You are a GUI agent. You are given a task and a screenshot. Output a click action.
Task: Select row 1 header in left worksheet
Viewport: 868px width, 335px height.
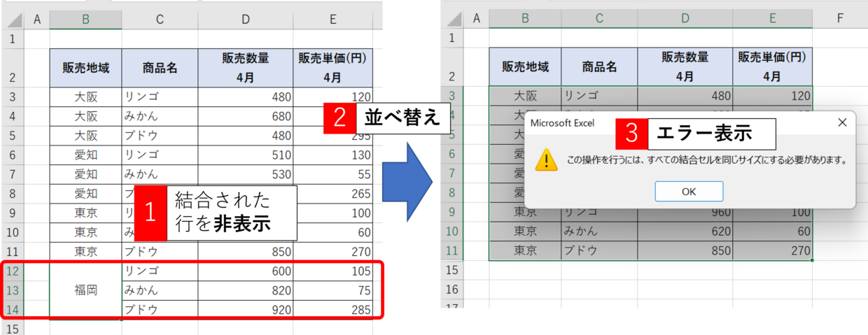[x=12, y=38]
